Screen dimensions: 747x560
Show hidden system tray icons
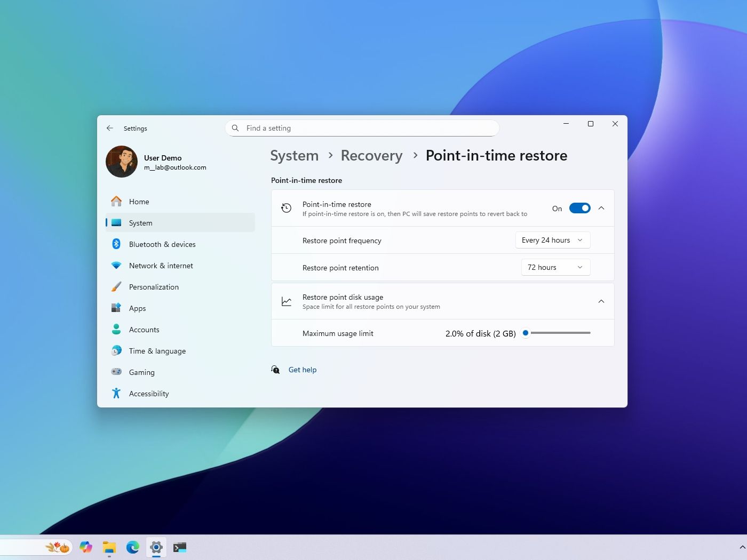742,547
